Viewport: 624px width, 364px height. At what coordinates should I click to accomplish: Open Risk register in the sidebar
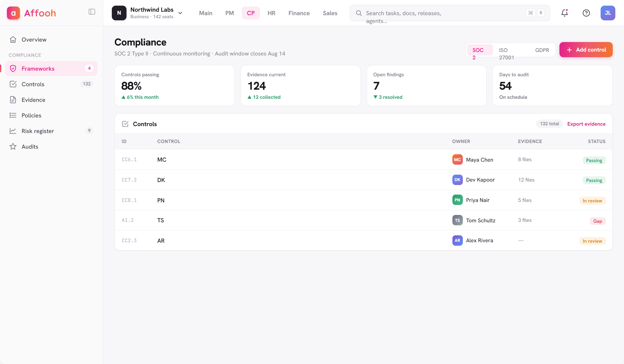[x=51, y=131]
